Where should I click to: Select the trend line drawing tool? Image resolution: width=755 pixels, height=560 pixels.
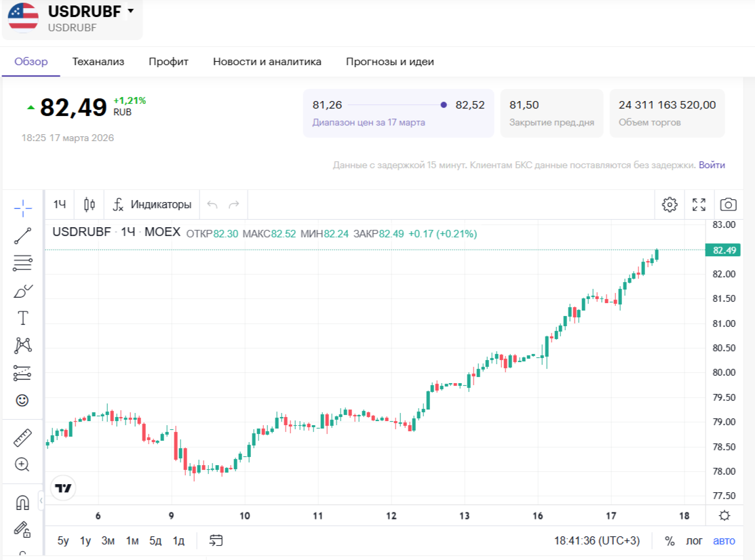click(22, 236)
